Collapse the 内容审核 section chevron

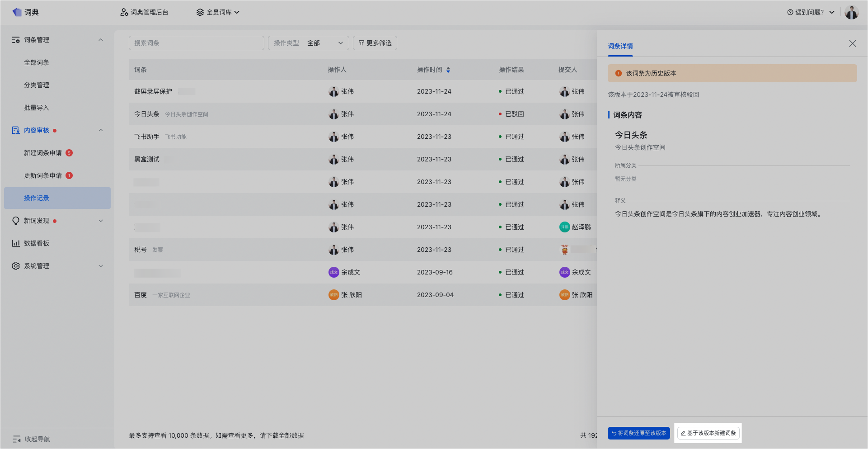pos(101,130)
